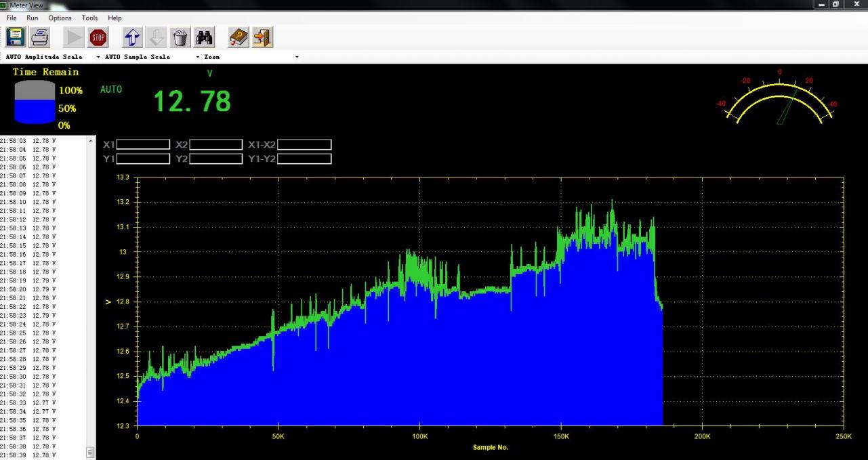The height and width of the screenshot is (460, 868).
Task: Click the X1 cursor input field
Action: pyautogui.click(x=144, y=144)
